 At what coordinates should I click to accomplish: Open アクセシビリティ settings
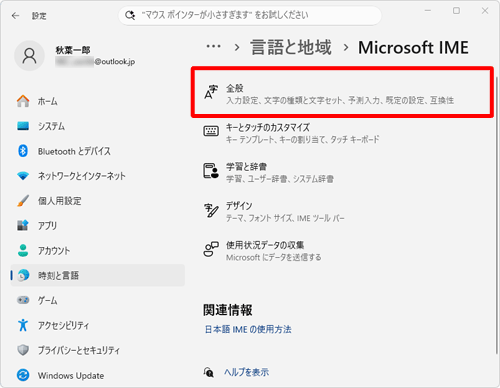click(98, 325)
